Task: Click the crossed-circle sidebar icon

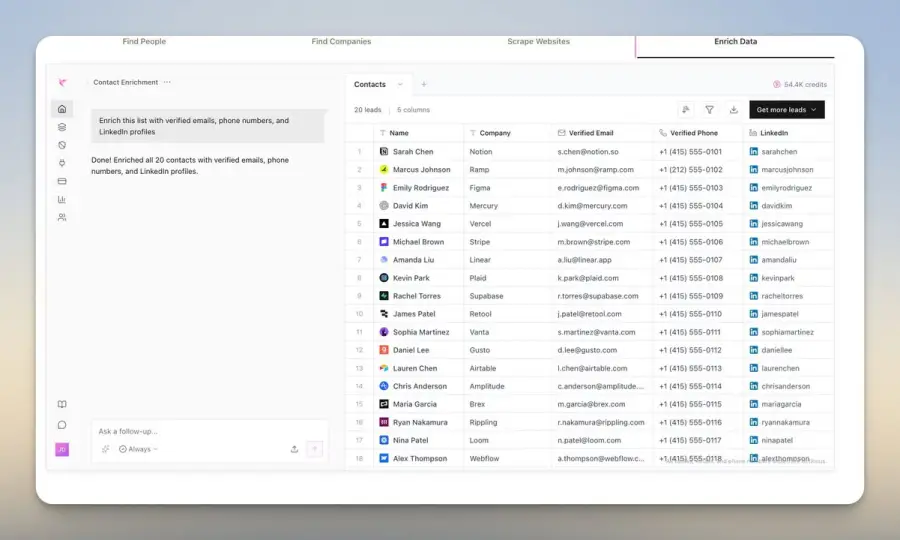Action: tap(62, 145)
